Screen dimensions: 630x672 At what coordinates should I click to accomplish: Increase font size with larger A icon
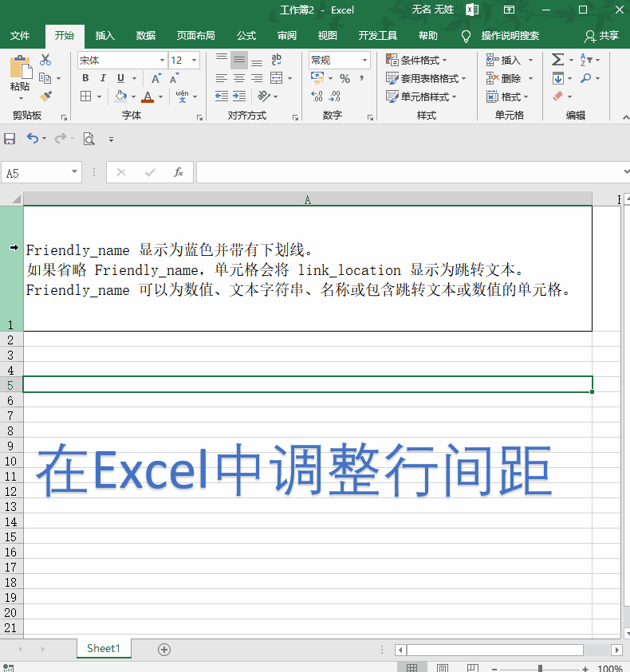tap(156, 78)
